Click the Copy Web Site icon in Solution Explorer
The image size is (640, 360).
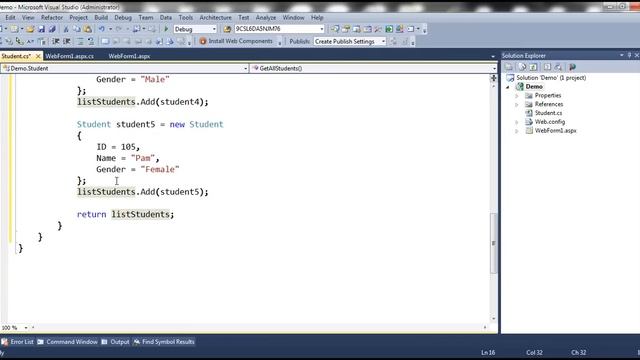pos(558,67)
